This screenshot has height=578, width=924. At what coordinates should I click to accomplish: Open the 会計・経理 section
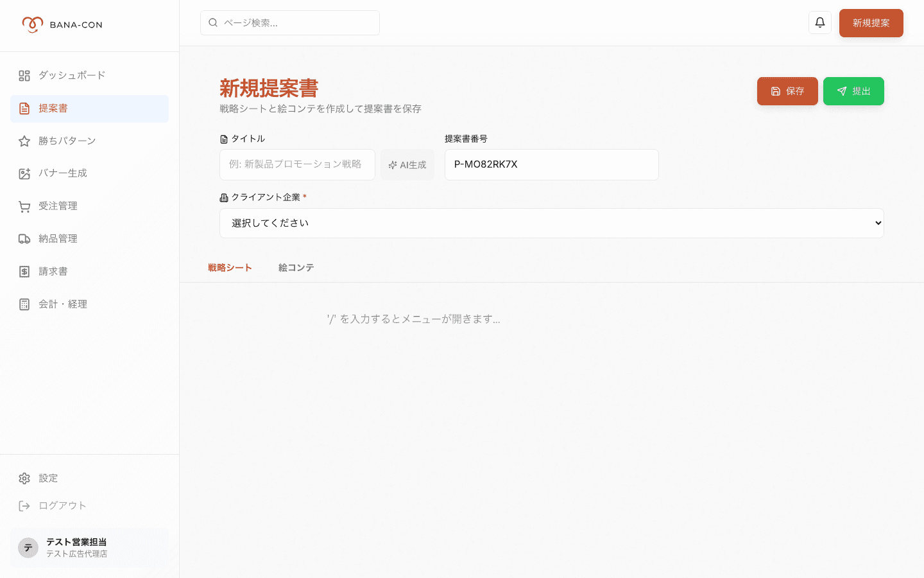coord(62,304)
